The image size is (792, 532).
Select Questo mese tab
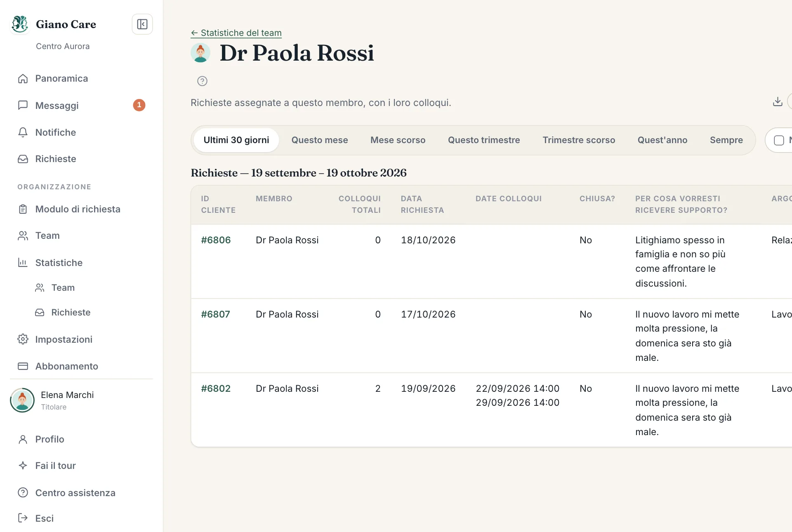(320, 140)
